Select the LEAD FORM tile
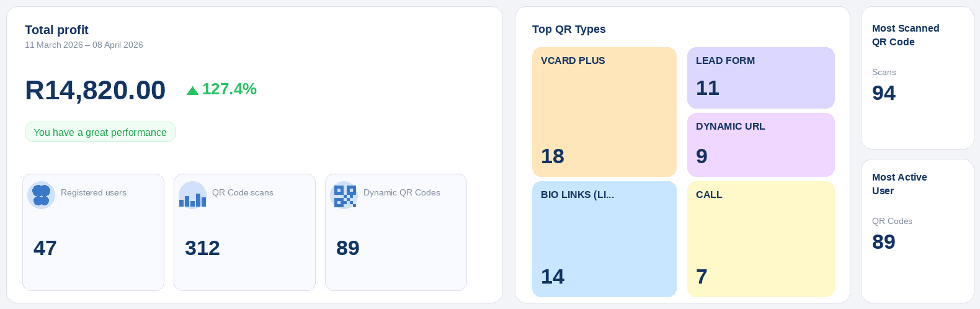This screenshot has height=309, width=980. (x=760, y=78)
